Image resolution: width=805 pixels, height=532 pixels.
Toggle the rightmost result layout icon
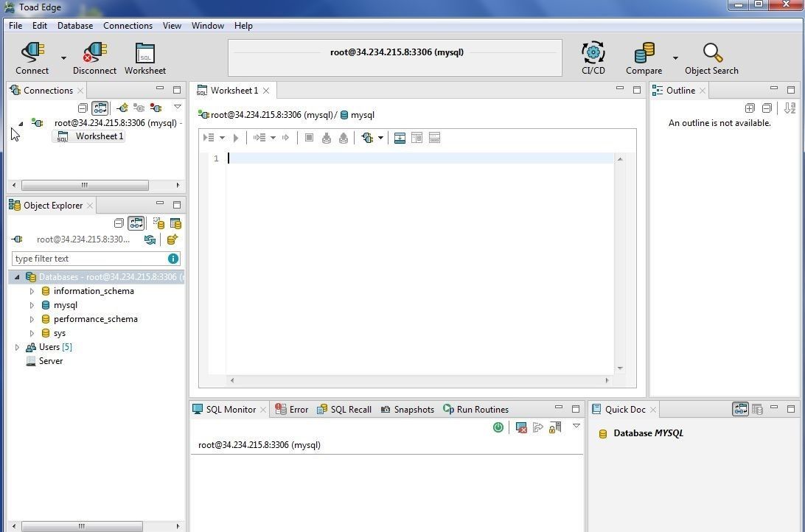[x=434, y=138]
